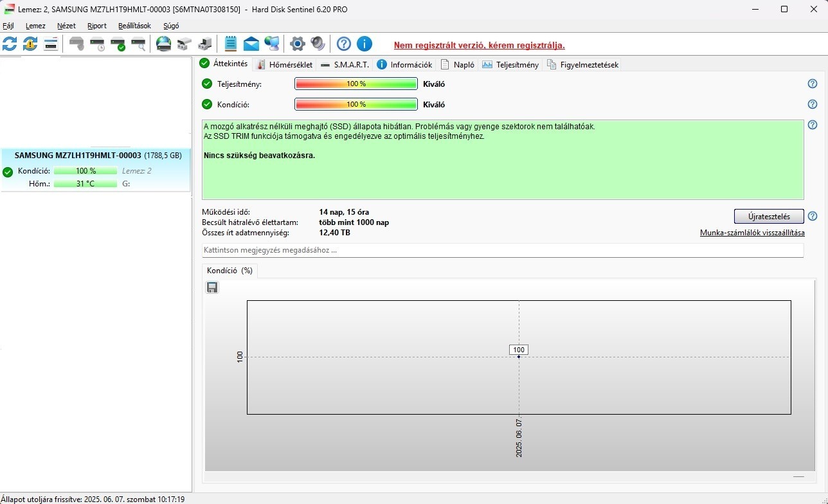Click the 'Lemez: 2' label in sidebar

[x=137, y=171]
